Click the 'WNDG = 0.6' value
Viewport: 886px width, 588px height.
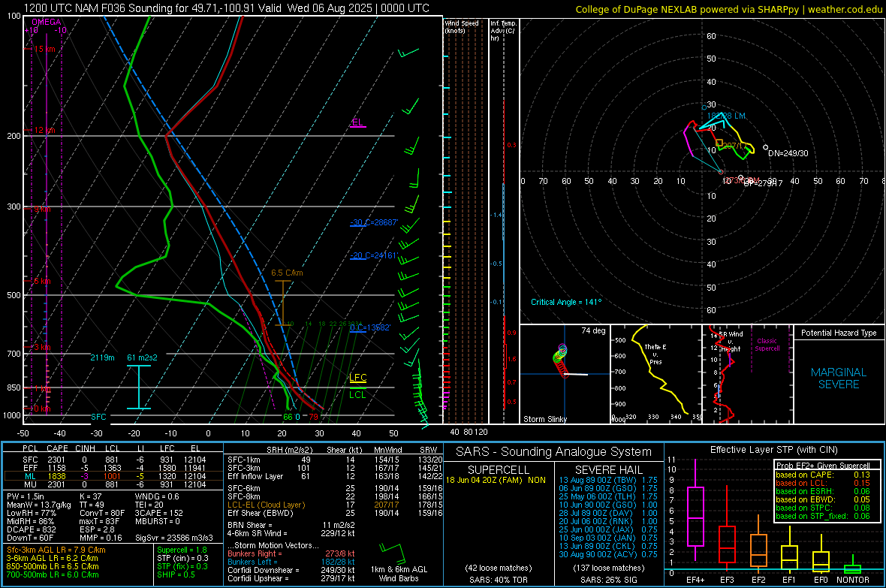click(157, 496)
